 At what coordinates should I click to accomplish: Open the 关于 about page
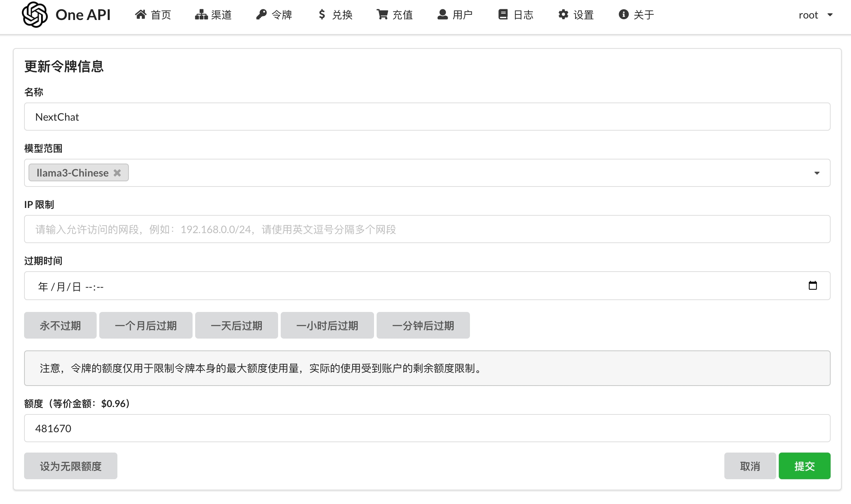[636, 15]
